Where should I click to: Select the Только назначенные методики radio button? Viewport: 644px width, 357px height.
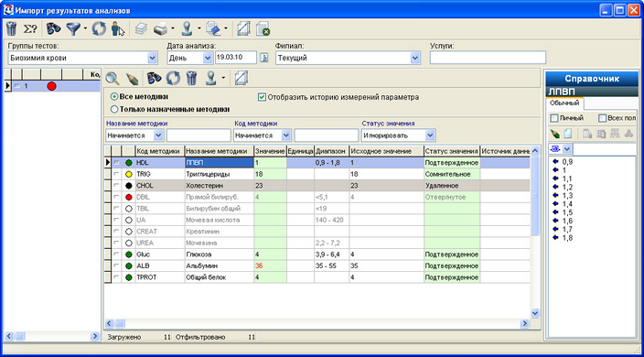(114, 109)
